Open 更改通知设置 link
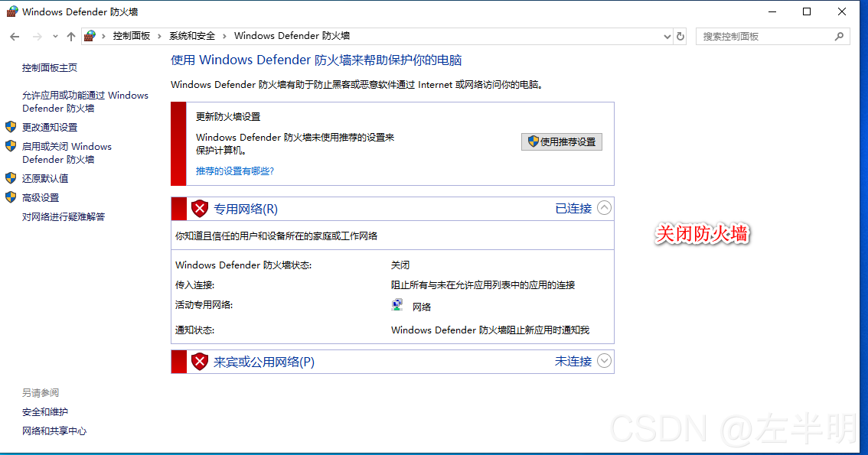This screenshot has width=868, height=455. [x=50, y=127]
